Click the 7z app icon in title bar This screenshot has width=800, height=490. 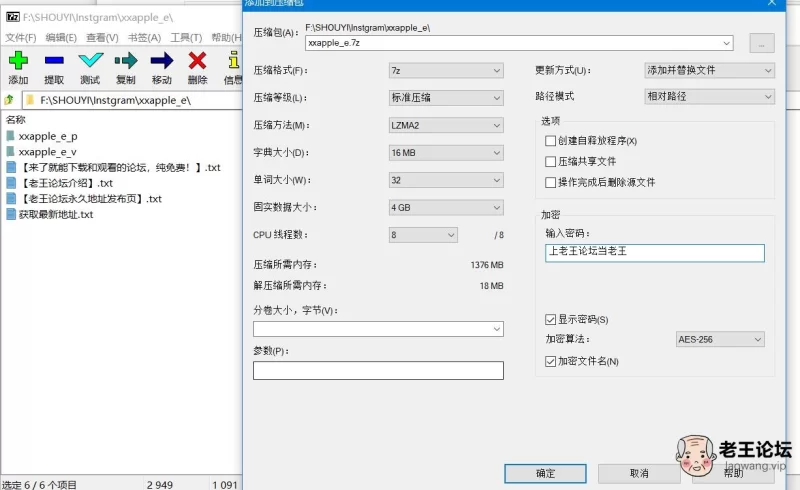pyautogui.click(x=13, y=17)
